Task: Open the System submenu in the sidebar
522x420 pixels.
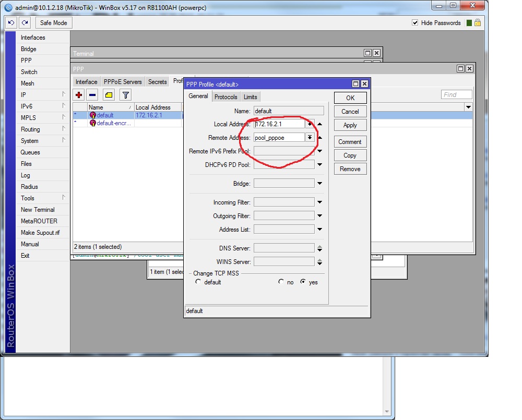Action: point(43,141)
